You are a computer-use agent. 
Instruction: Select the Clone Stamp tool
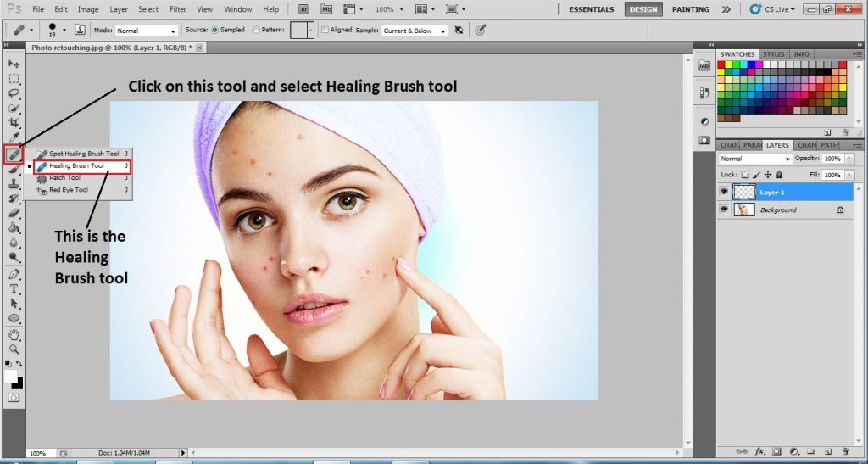tap(14, 183)
